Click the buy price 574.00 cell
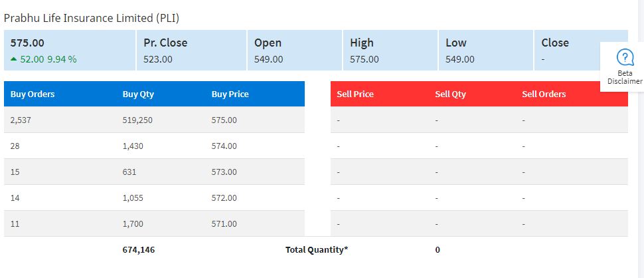The height and width of the screenshot is (278, 644). coord(224,146)
